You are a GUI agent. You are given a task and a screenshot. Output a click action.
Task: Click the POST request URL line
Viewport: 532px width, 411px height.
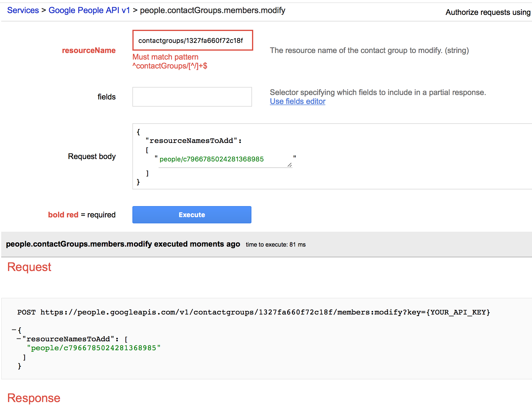coord(254,312)
